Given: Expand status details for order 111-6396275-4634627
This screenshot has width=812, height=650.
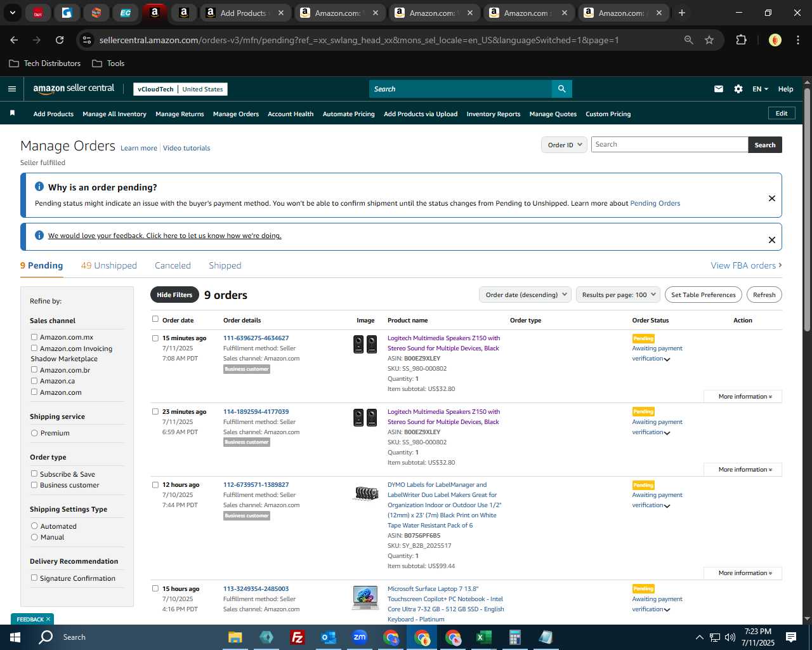Looking at the screenshot, I should (x=667, y=359).
